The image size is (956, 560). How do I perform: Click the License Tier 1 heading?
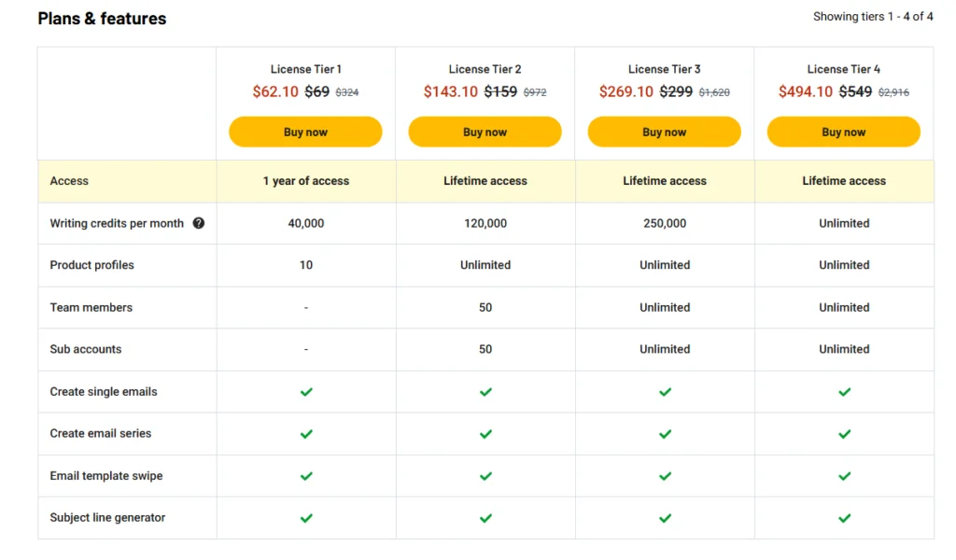tap(306, 69)
